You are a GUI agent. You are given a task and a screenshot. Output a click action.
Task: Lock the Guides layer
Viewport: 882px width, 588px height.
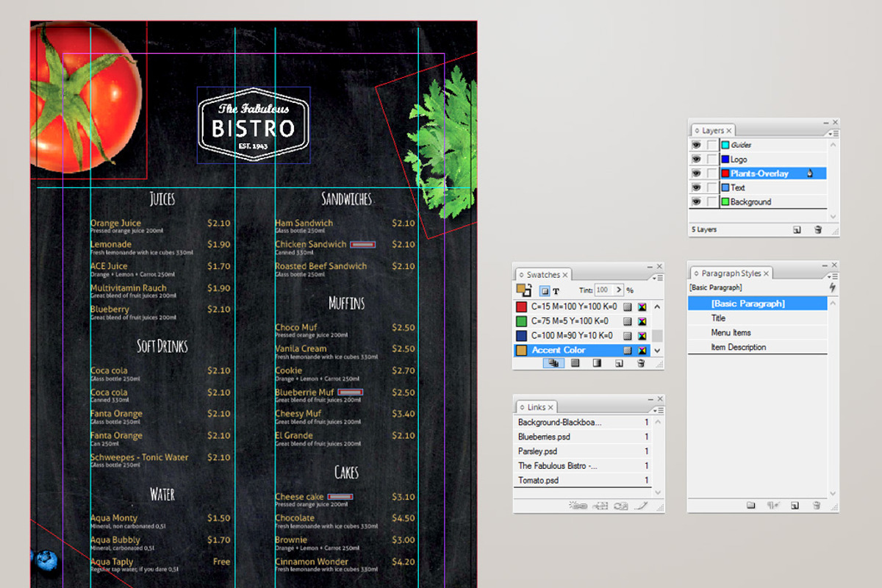711,146
